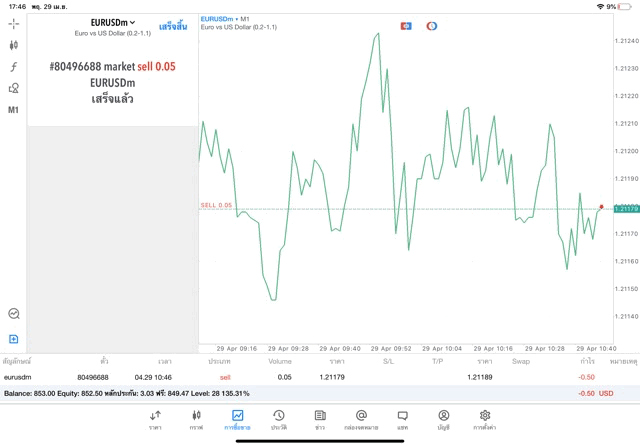This screenshot has height=447, width=640.
Task: Change the M1 timeframe
Action: tap(13, 110)
